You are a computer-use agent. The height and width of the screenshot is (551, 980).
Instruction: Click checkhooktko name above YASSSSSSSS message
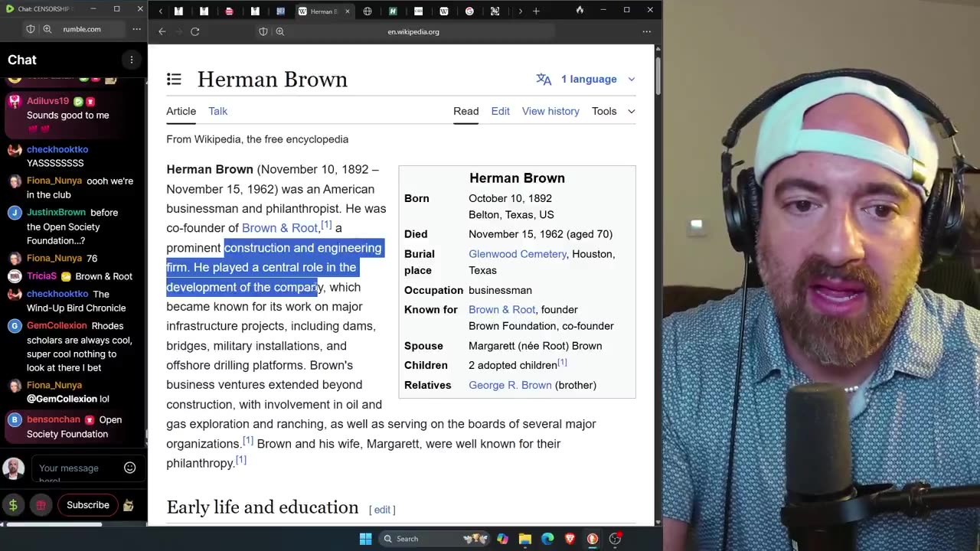57,149
